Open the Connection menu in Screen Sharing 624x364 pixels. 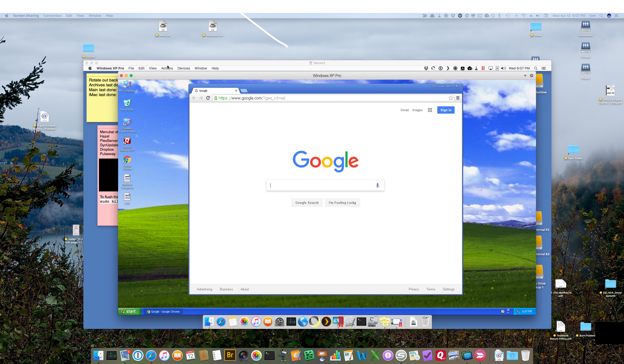(x=52, y=16)
